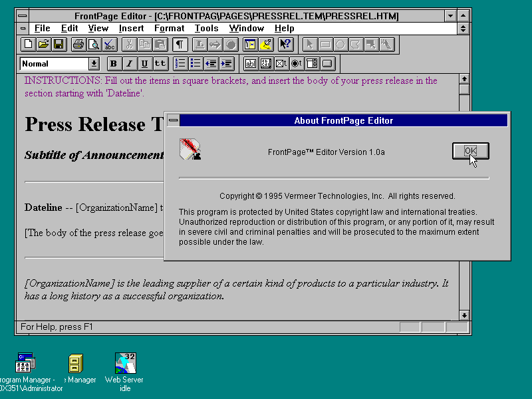
Task: Insert a scrolling text box form field
Action: coord(265,63)
